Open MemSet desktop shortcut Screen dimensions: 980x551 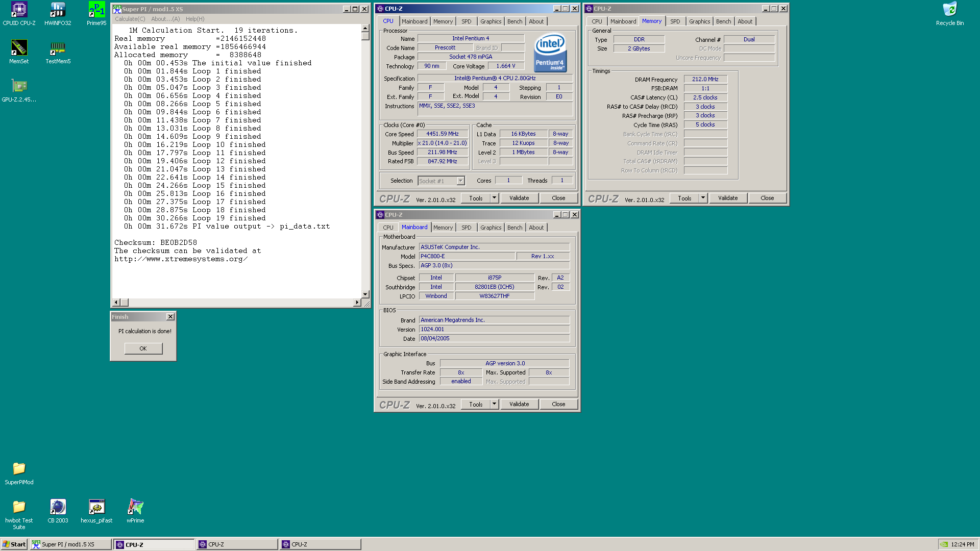[19, 52]
